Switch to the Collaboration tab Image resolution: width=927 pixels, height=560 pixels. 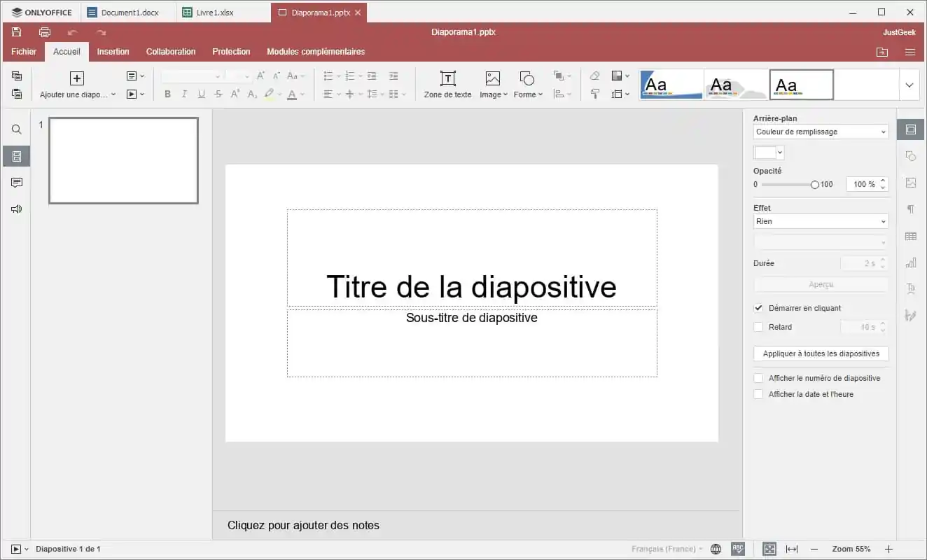171,52
